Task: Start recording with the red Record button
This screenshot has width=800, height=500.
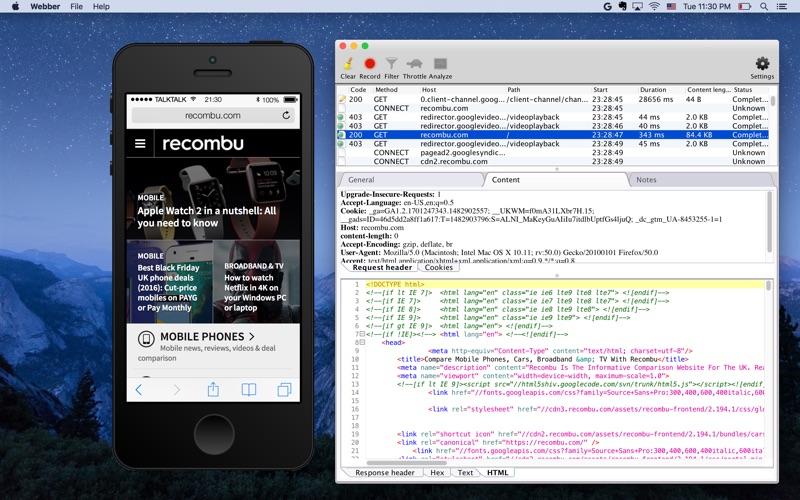Action: (369, 64)
